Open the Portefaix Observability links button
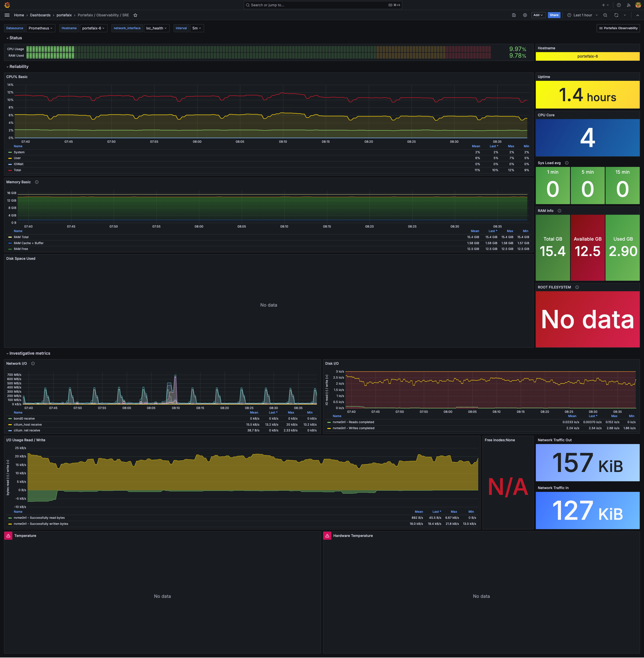644x658 pixels. click(618, 28)
